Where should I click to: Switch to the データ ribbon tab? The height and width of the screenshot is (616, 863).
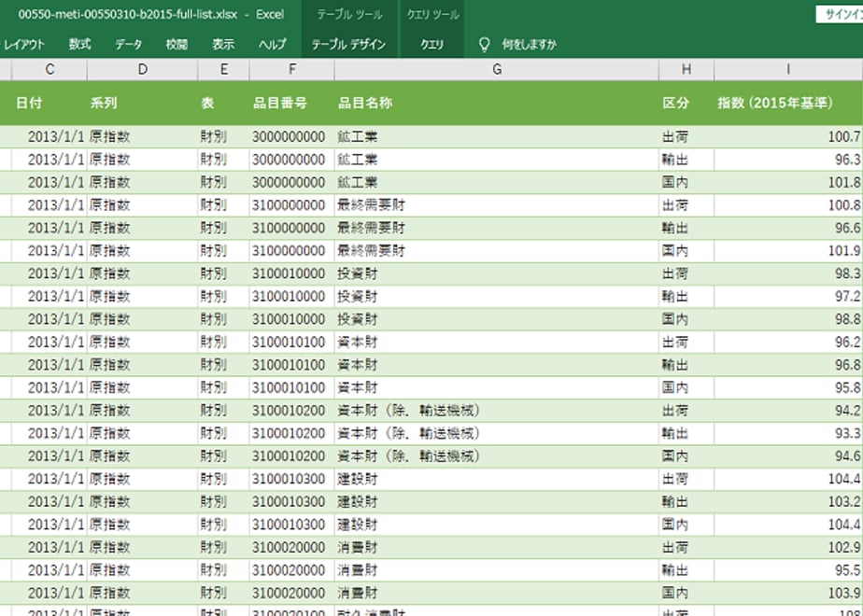tap(128, 45)
